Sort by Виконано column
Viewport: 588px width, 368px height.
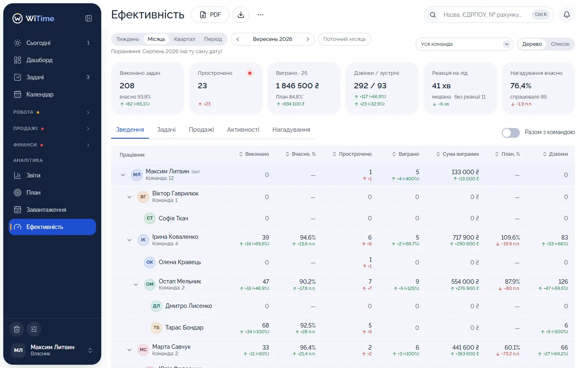click(x=254, y=154)
